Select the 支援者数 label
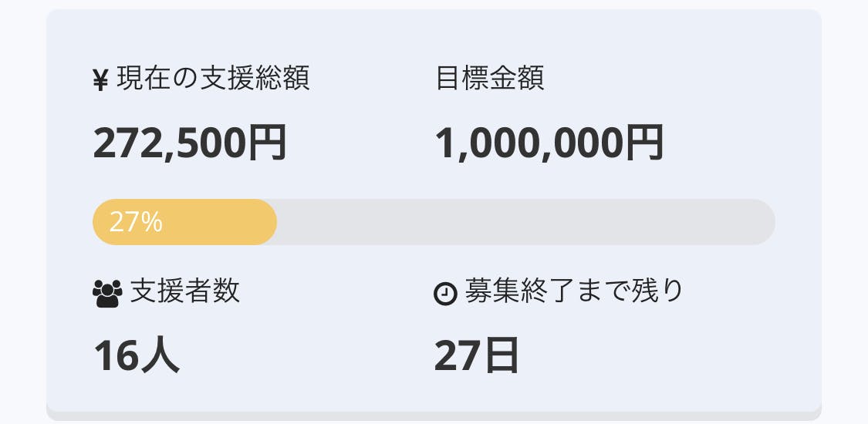This screenshot has width=868, height=424. [x=184, y=291]
